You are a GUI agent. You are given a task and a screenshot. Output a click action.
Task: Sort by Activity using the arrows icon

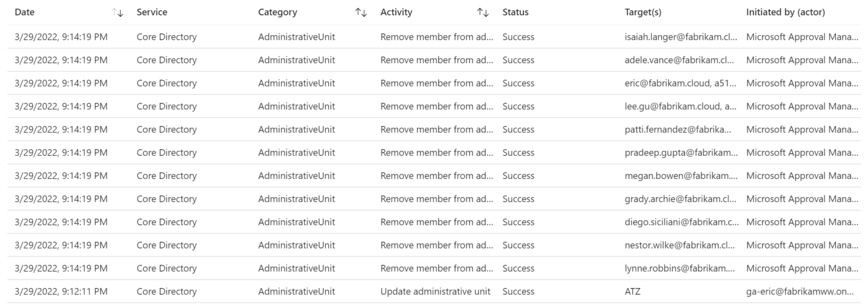pyautogui.click(x=483, y=12)
